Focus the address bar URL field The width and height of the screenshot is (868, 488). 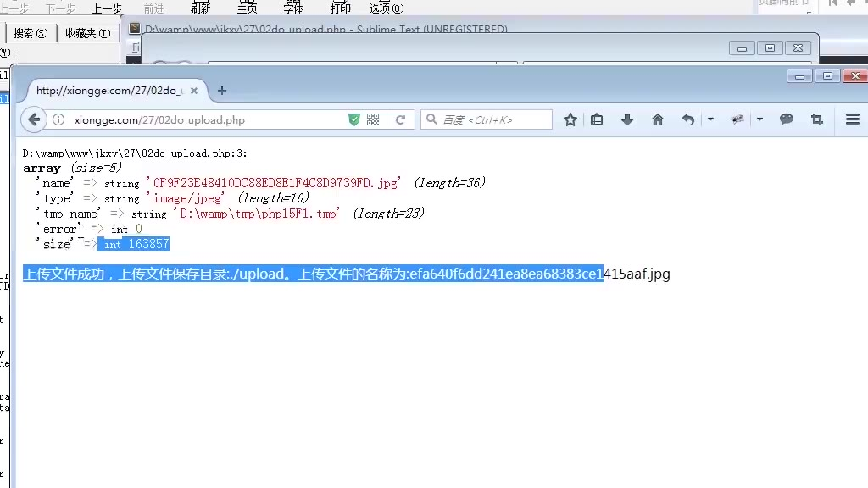coord(209,120)
